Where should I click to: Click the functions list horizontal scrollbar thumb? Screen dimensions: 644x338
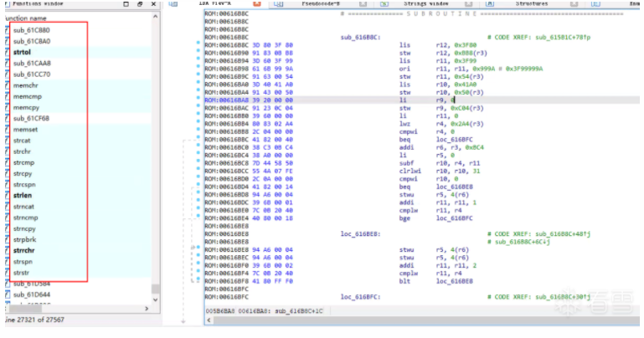coord(25,309)
